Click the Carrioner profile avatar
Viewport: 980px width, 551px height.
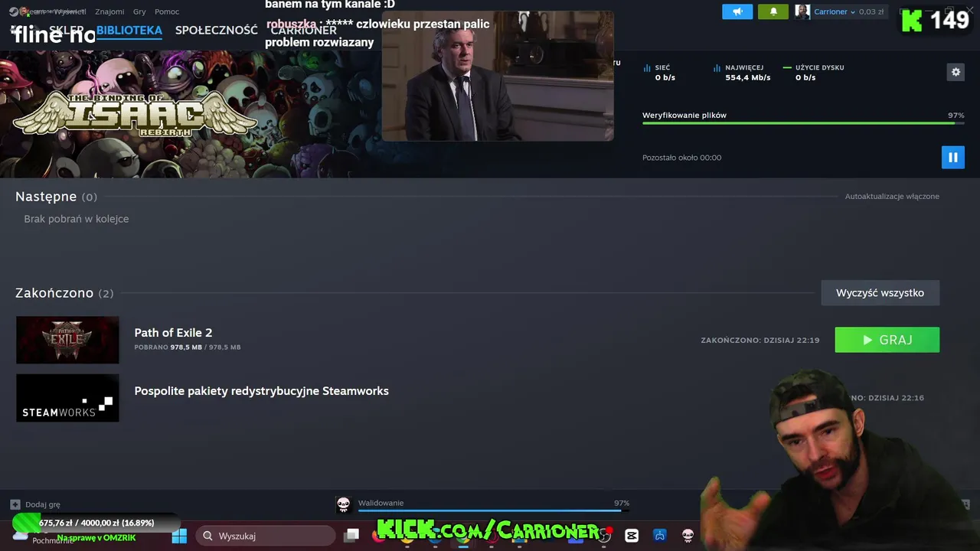coord(802,11)
